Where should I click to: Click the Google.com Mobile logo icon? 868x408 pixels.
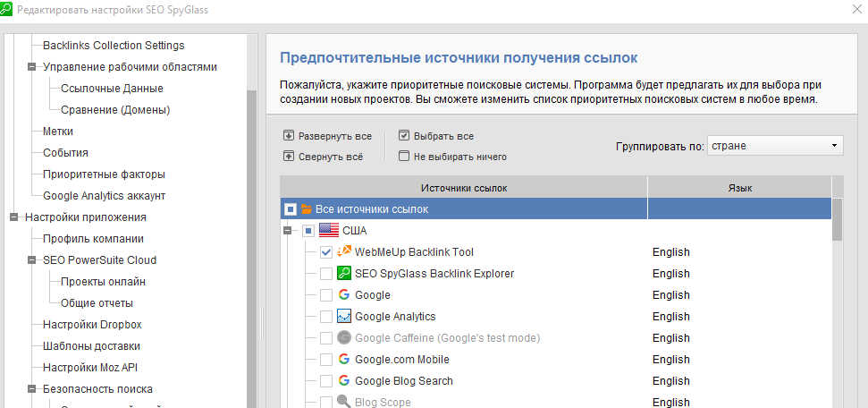pos(344,360)
